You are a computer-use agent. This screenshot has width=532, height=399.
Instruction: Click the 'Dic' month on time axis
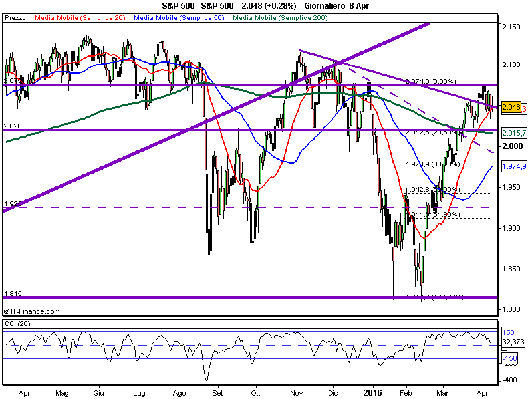pyautogui.click(x=333, y=393)
